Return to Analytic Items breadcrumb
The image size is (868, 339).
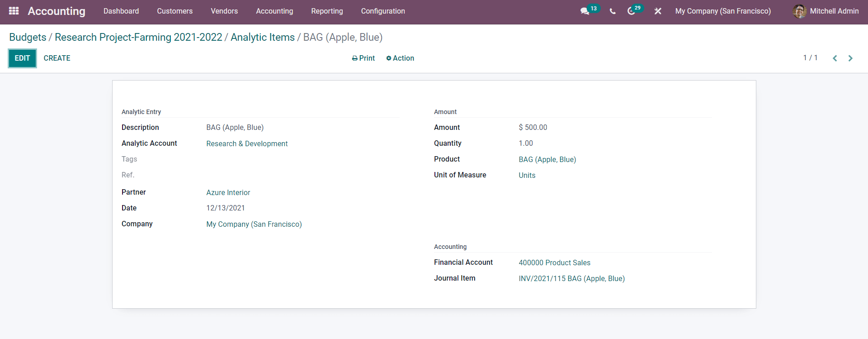(x=263, y=37)
